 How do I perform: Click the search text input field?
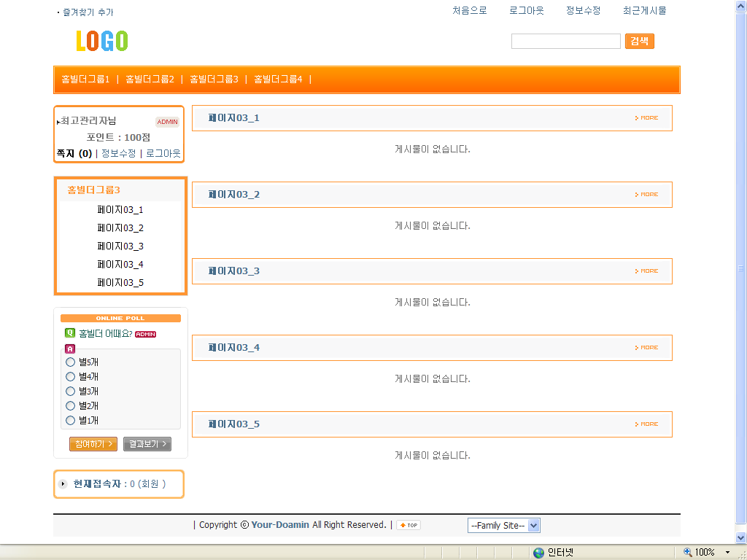(x=565, y=42)
